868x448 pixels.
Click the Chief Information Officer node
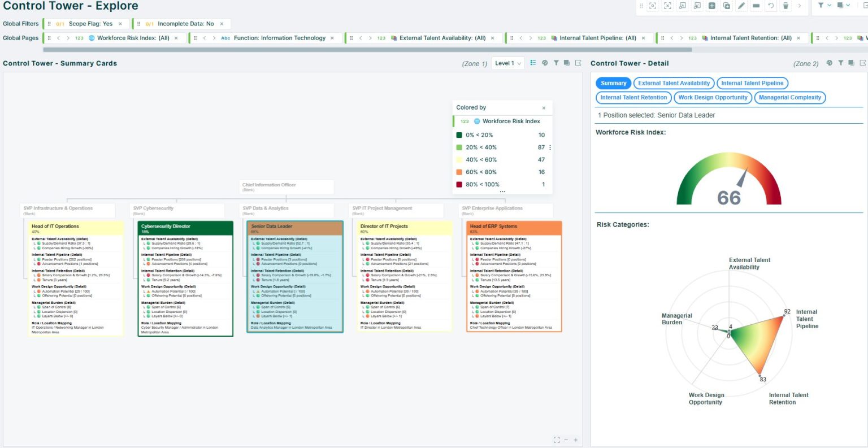pos(287,187)
